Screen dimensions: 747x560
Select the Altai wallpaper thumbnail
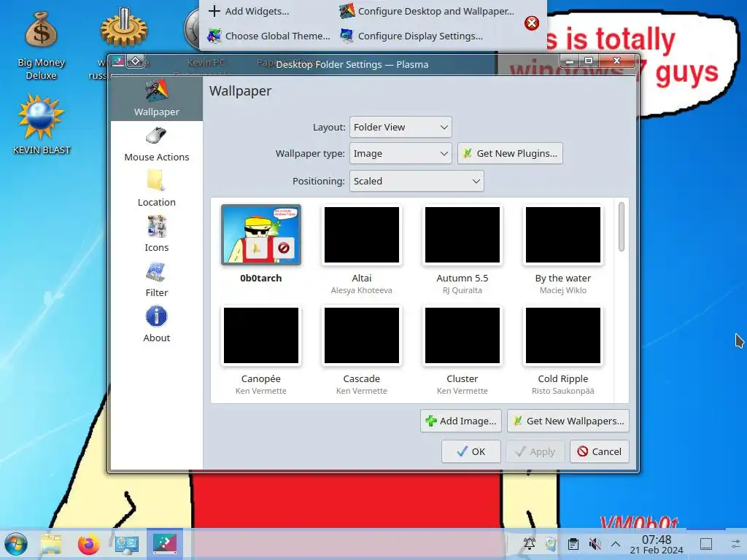[362, 235]
